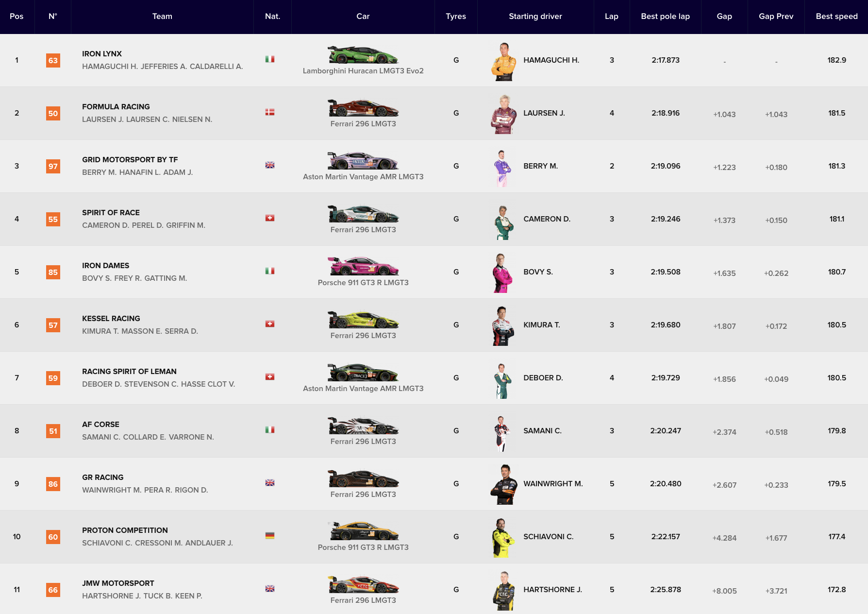The width and height of the screenshot is (868, 614).
Task: Open the IRON LYNX team name
Action: pyautogui.click(x=102, y=54)
